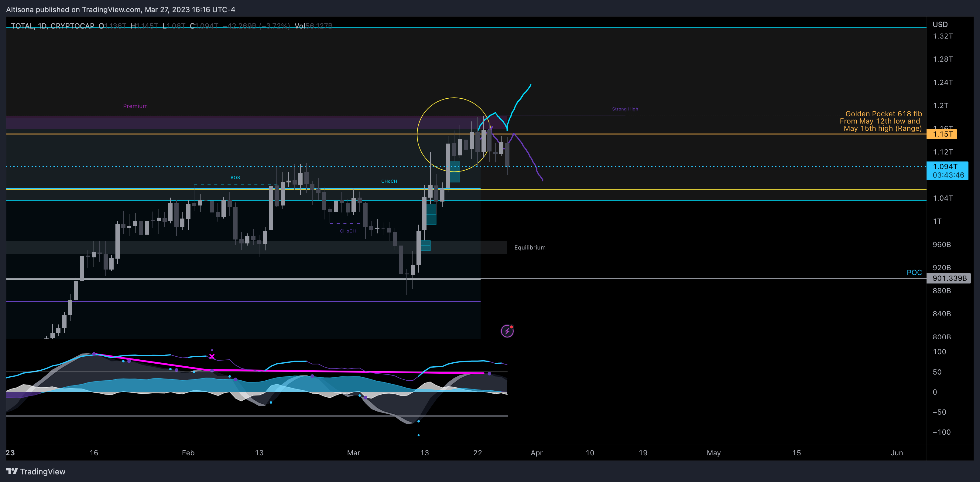The height and width of the screenshot is (482, 980).
Task: Click the magenta X marker on oscillator
Action: [x=212, y=356]
